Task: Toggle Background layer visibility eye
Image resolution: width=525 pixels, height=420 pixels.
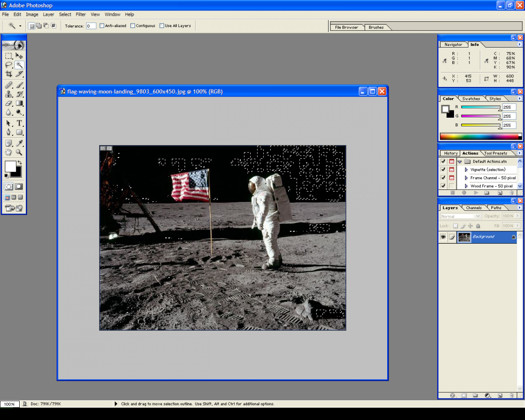Action: [x=443, y=237]
